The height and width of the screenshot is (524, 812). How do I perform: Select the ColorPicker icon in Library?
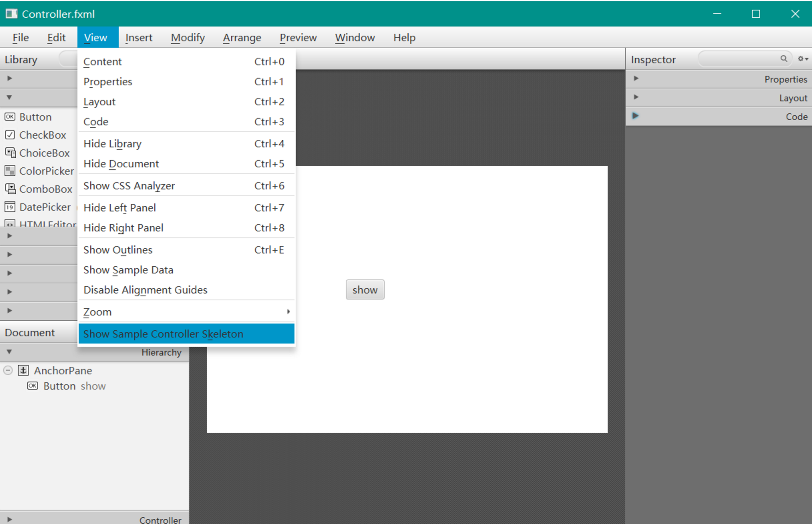[10, 171]
